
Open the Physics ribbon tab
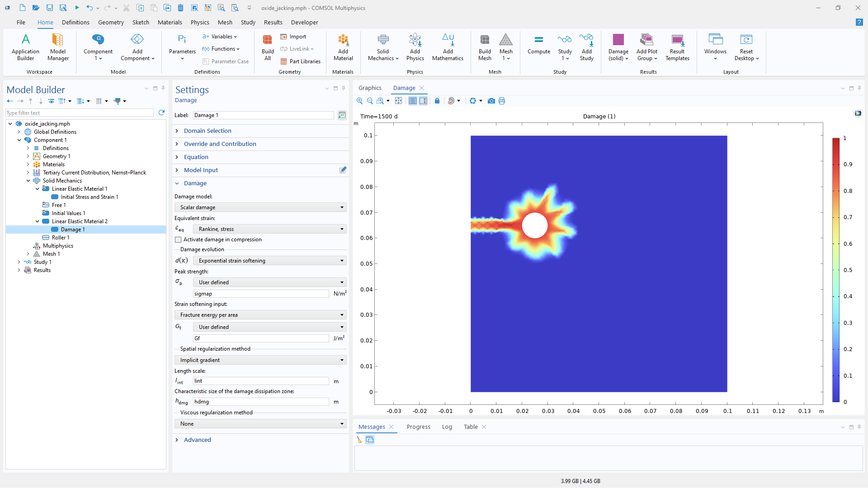pos(199,22)
